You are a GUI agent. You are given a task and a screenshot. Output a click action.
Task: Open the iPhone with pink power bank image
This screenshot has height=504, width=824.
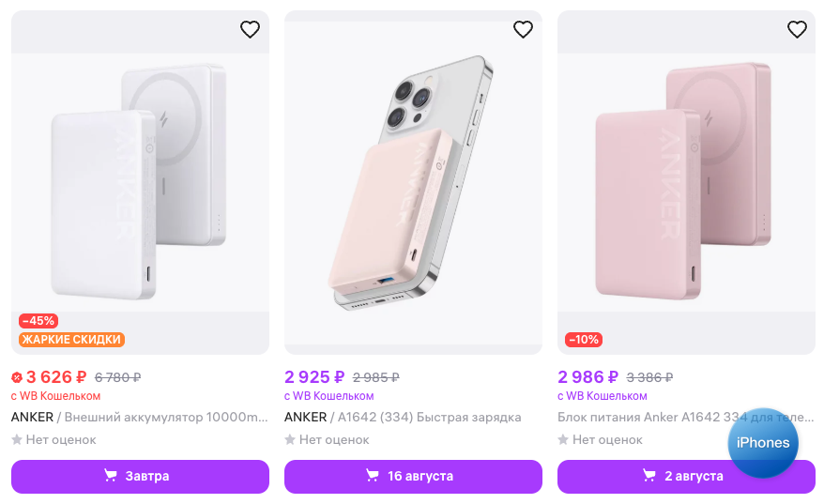(413, 178)
